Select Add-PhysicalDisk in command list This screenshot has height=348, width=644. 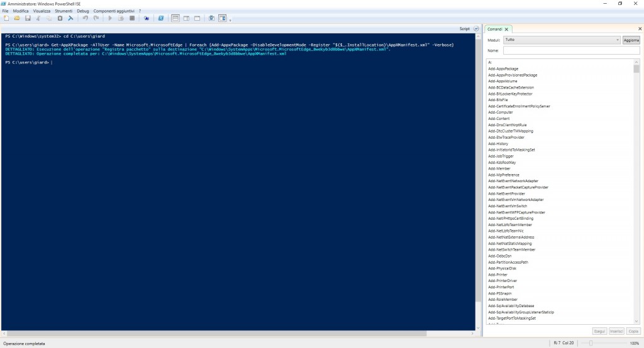(x=502, y=268)
